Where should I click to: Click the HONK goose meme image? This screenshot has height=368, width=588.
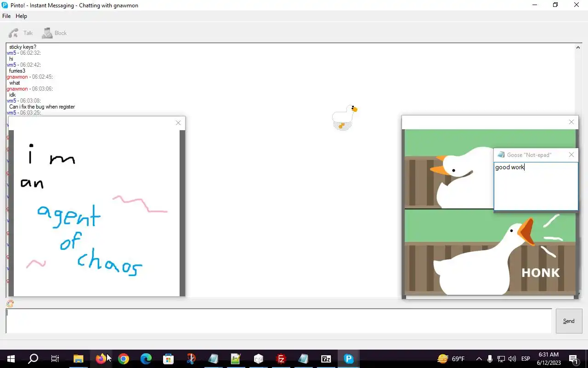(x=490, y=212)
